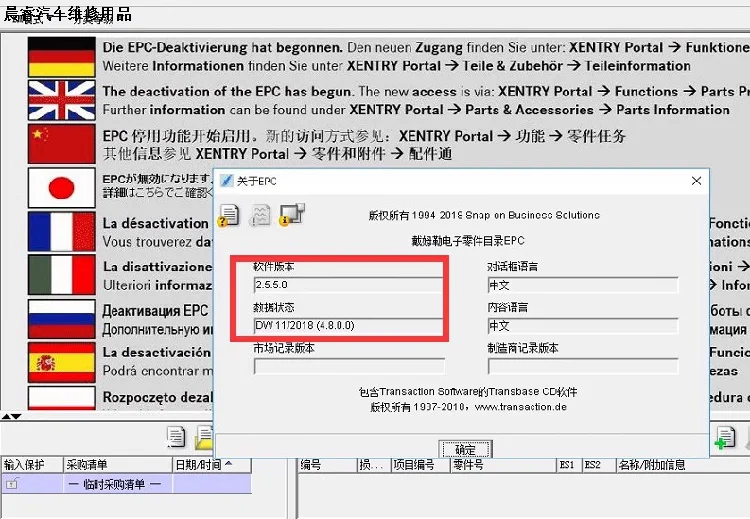Open the license document icon with question mark

click(229, 216)
